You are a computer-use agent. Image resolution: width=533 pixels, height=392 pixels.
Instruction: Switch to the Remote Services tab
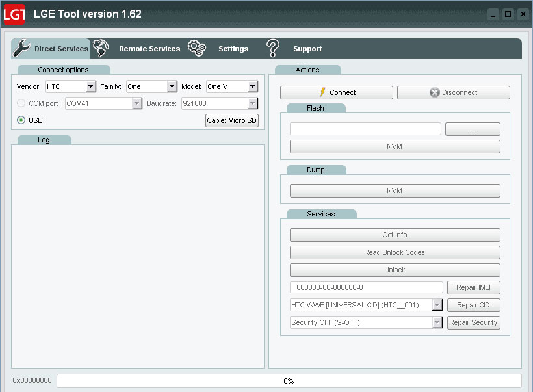[x=136, y=49]
